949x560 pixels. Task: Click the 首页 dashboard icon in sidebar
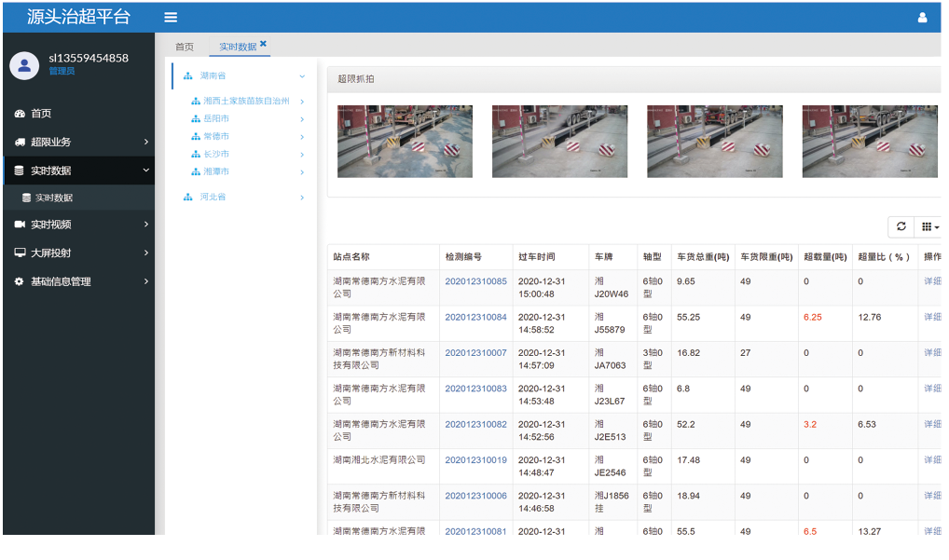pyautogui.click(x=20, y=113)
